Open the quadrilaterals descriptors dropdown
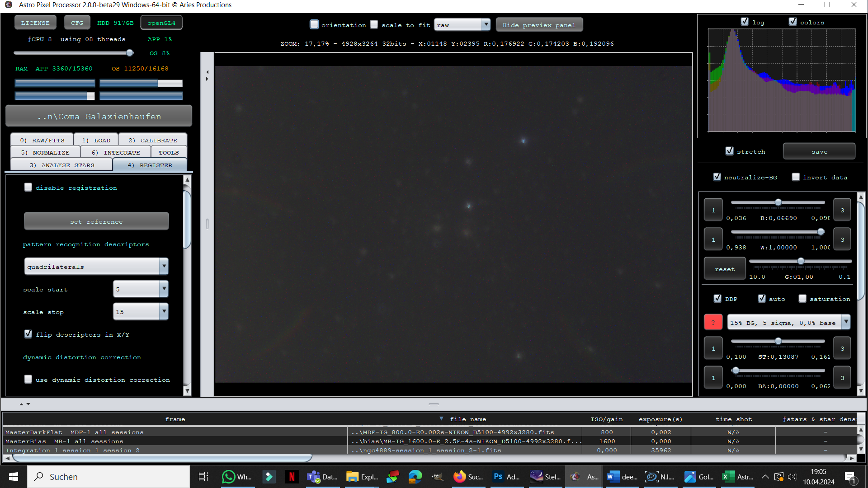The image size is (868, 488). coord(96,266)
